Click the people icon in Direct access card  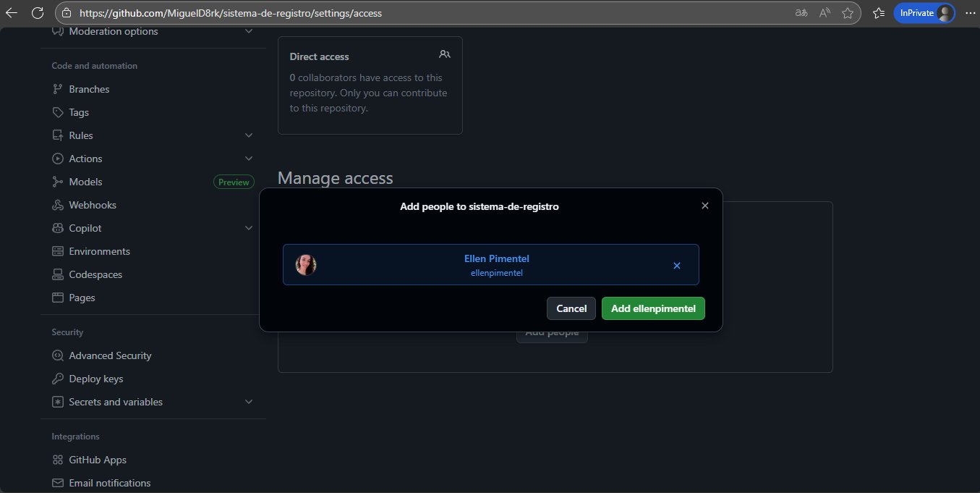(x=445, y=54)
